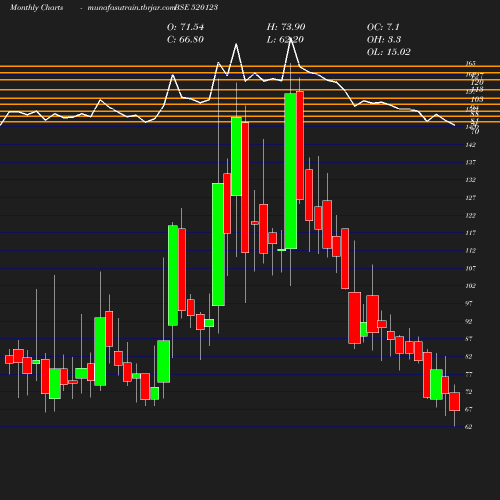Click the 87 price axis label

point(469,339)
